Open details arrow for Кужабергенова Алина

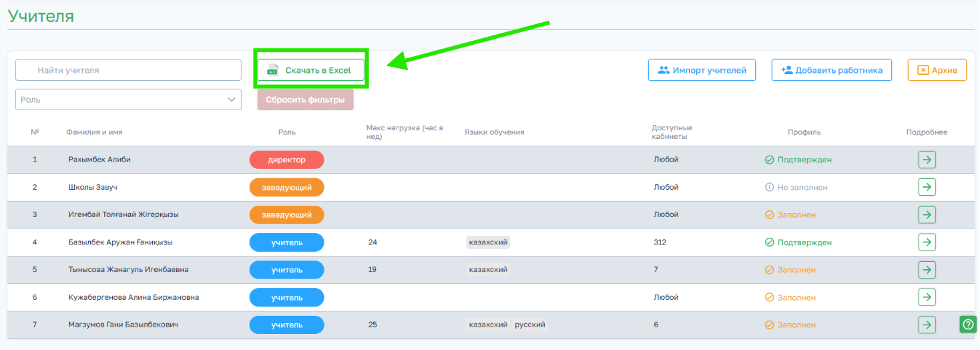click(x=927, y=297)
